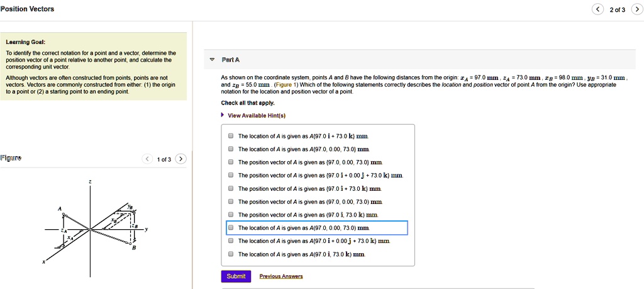The image size is (644, 289).
Task: Open Previous Answers link
Action: click(x=281, y=276)
